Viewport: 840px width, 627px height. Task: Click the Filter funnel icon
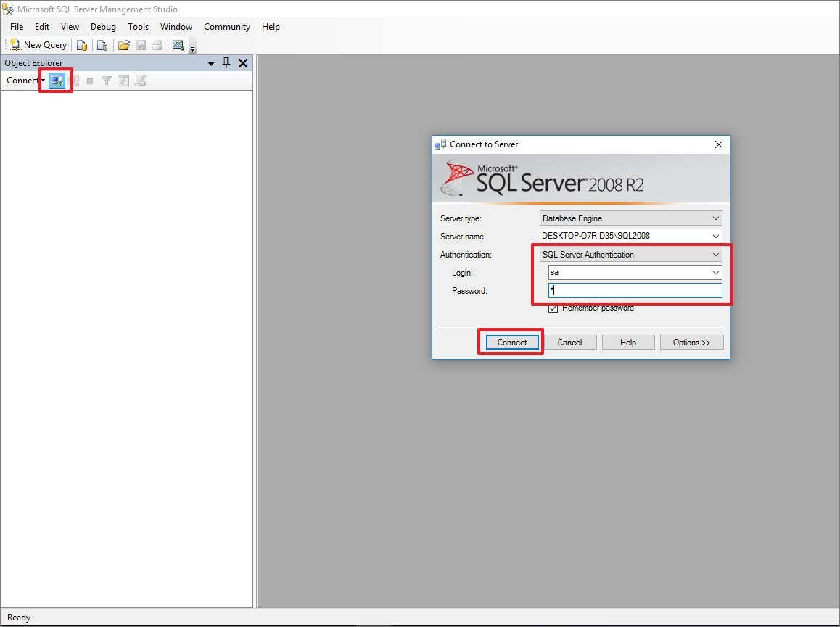[107, 81]
